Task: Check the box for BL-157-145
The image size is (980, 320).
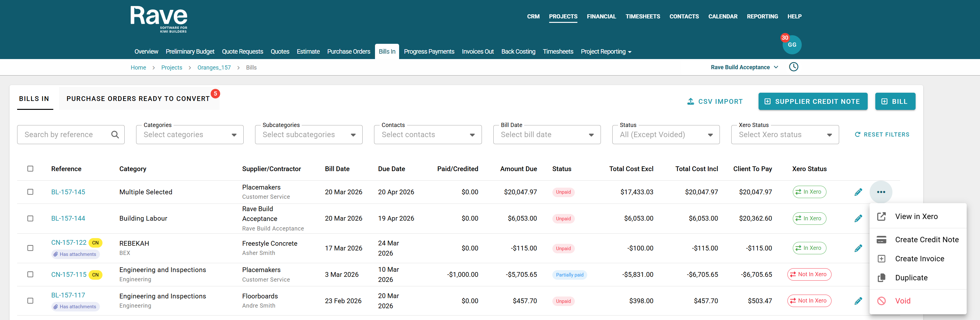Action: (x=30, y=192)
